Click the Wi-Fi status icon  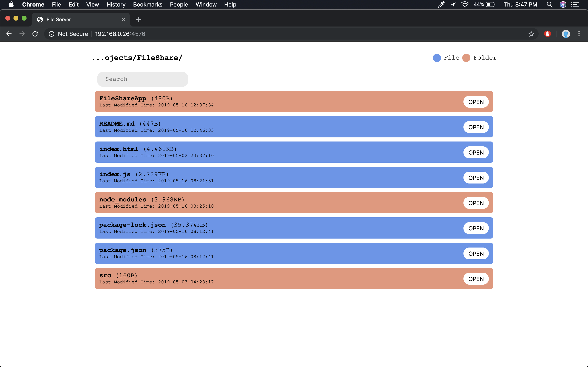click(464, 5)
